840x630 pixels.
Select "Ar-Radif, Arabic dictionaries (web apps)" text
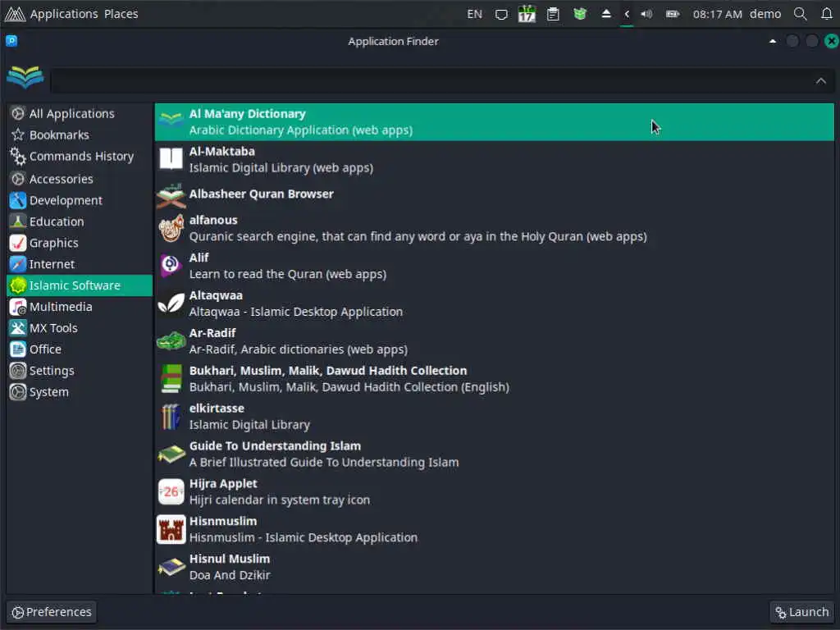coord(299,349)
